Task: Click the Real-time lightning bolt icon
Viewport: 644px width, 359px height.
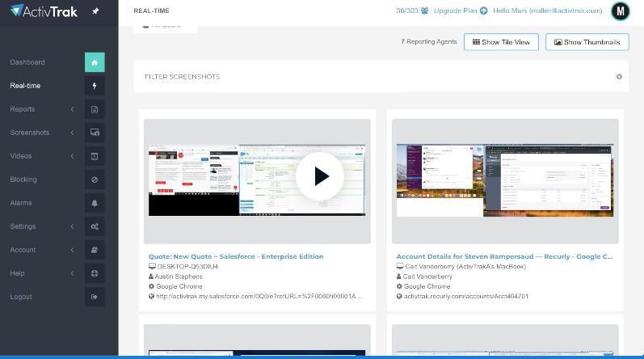Action: coord(95,86)
